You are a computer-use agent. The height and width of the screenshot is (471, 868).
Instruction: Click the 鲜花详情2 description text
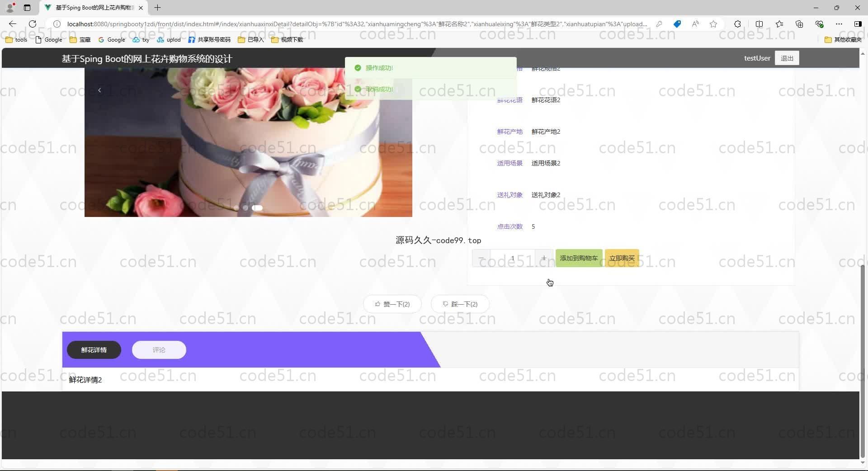click(x=85, y=380)
